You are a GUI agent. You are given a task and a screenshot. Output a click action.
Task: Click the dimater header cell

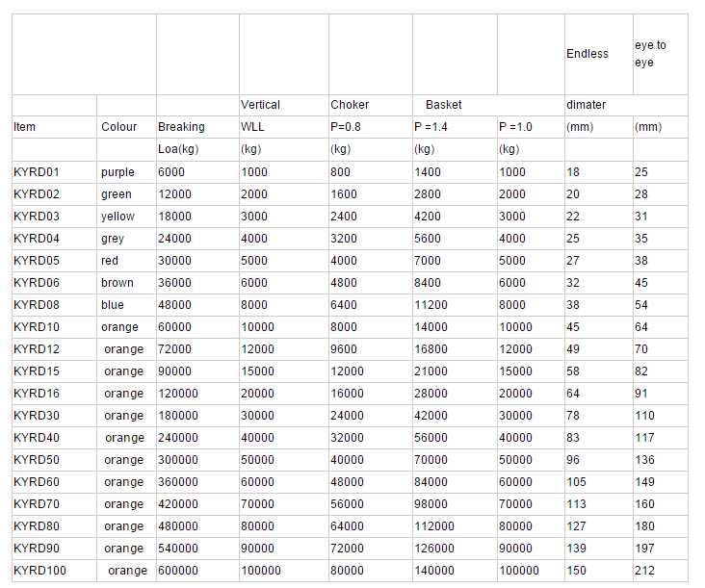tap(586, 105)
